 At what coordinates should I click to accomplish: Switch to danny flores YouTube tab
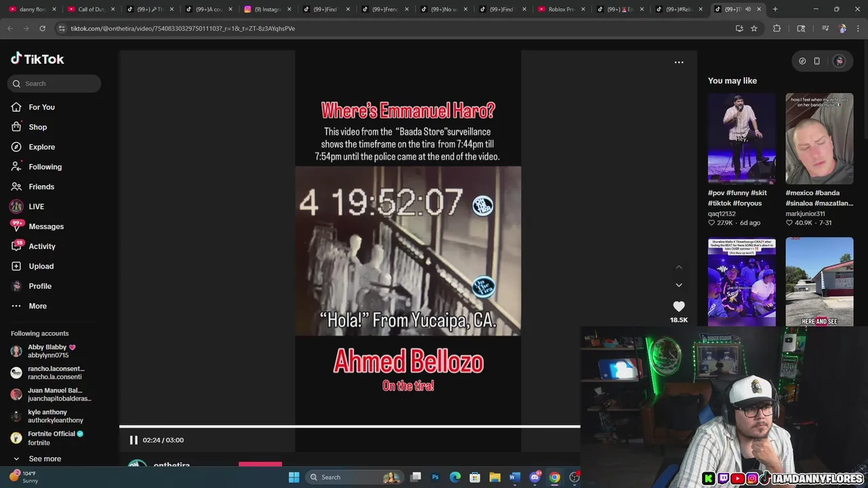pyautogui.click(x=31, y=9)
